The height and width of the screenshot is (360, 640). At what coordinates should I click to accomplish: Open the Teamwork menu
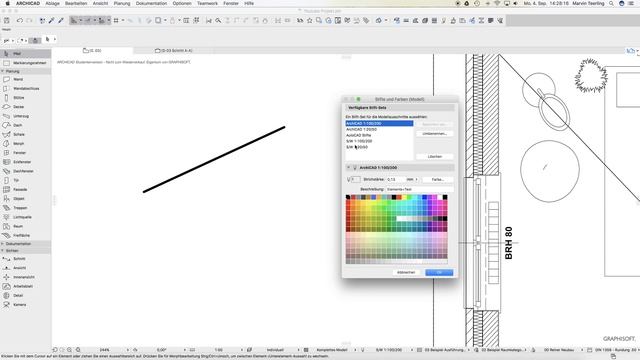207,3
